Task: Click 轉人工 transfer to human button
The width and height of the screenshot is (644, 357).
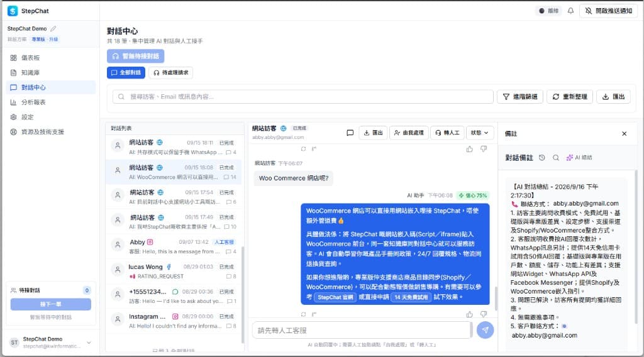Action: [x=447, y=133]
